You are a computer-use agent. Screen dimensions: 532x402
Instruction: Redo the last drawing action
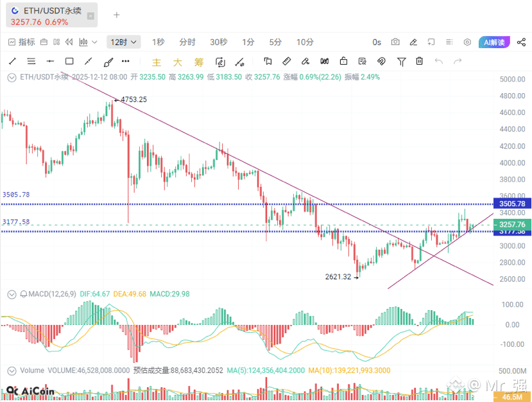point(458,62)
